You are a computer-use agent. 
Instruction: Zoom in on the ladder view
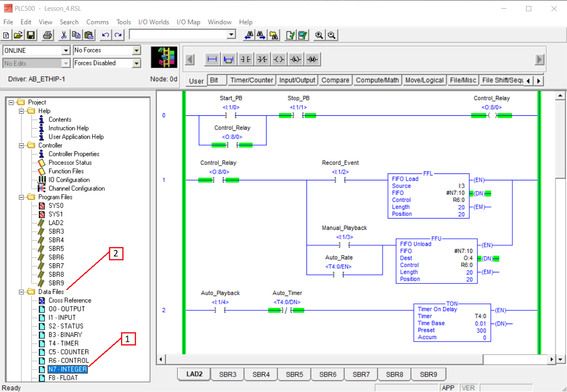click(x=319, y=35)
